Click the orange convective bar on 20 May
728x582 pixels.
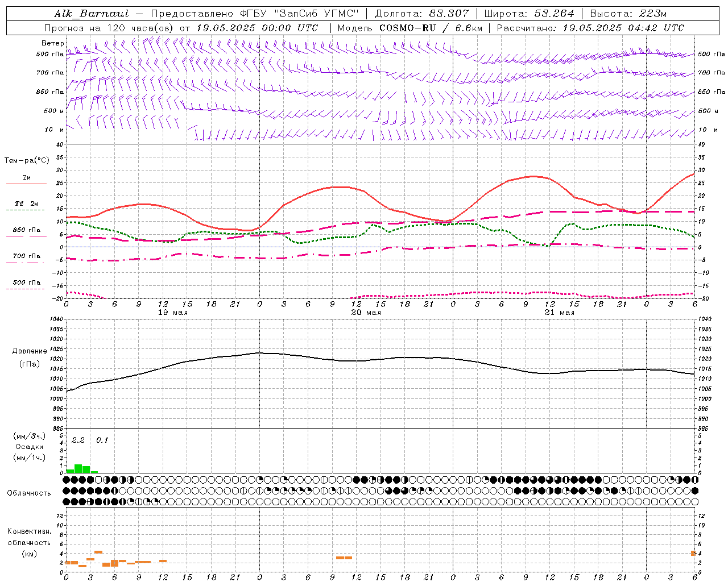(x=344, y=558)
